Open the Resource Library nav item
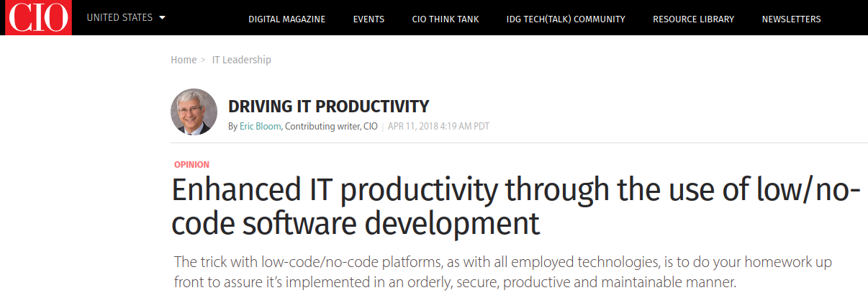Viewport: 868px width, 298px height. 693,19
